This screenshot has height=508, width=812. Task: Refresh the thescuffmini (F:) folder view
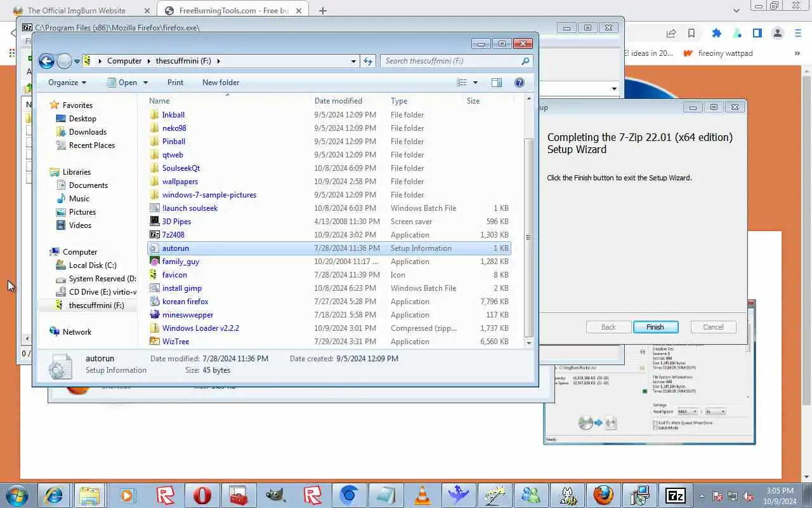coord(368,61)
